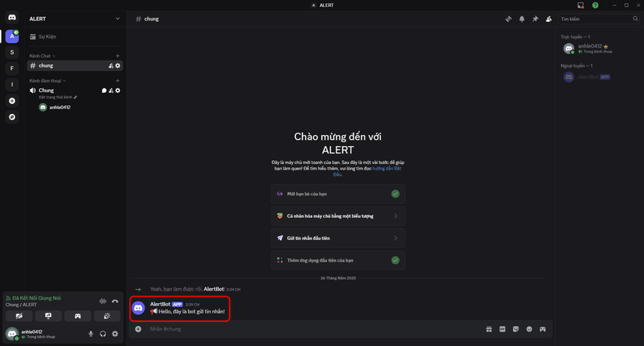Image resolution: width=644 pixels, height=346 pixels.
Task: Edit Chung voice channel settings gear
Action: click(x=118, y=91)
